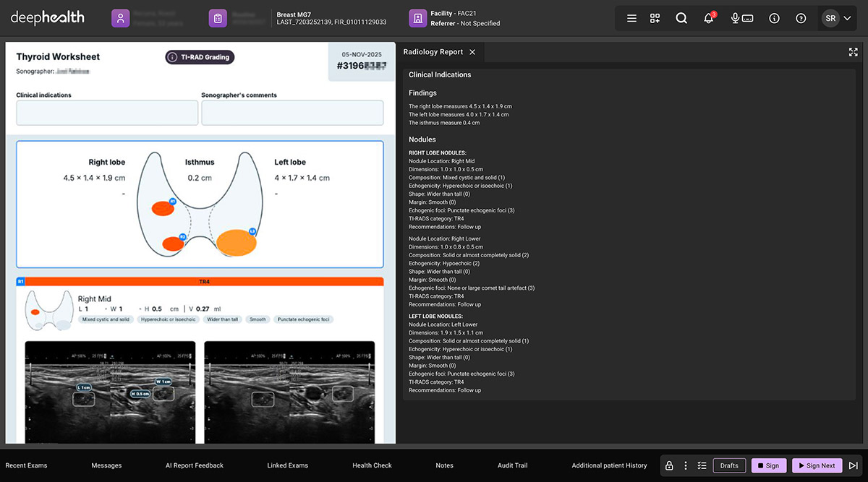Open the three-dot more options menu

click(686, 465)
